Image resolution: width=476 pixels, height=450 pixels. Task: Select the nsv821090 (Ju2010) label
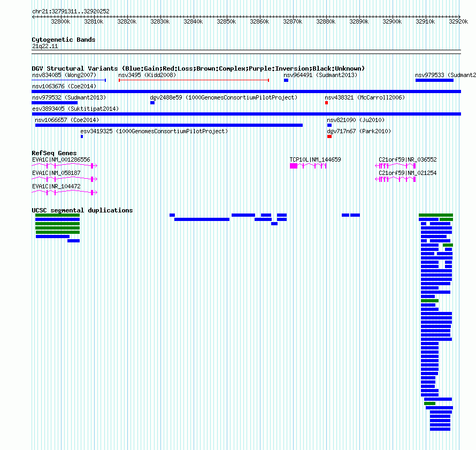tap(356, 120)
